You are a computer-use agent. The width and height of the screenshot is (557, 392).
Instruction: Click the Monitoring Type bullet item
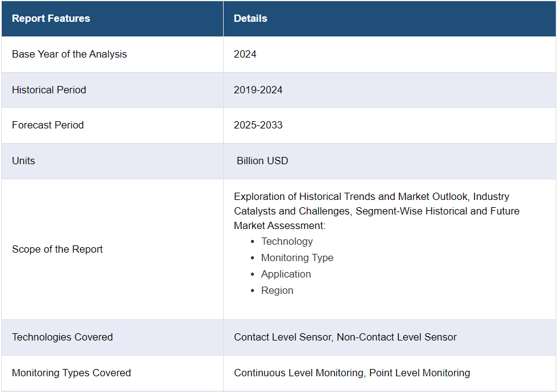297,257
